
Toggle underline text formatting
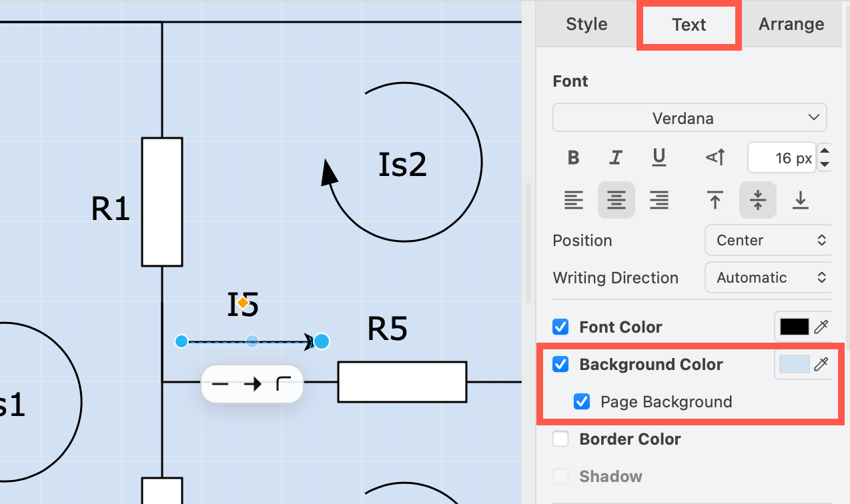659,158
